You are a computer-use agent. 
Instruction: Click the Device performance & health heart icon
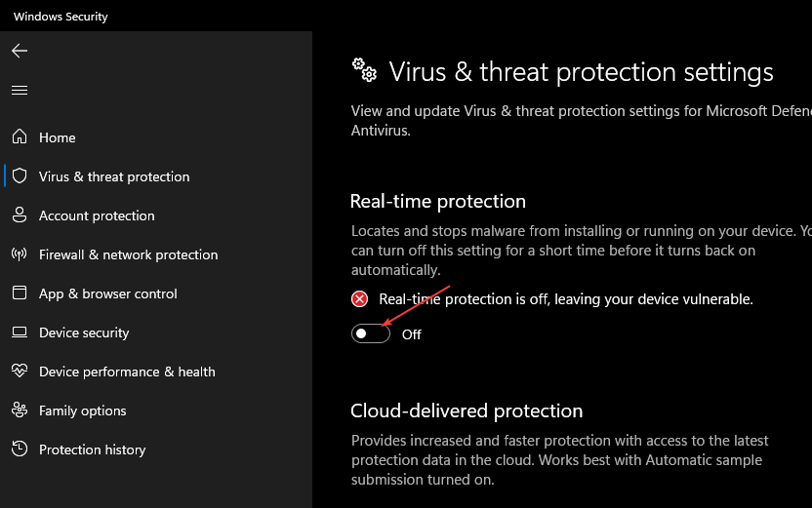[20, 371]
